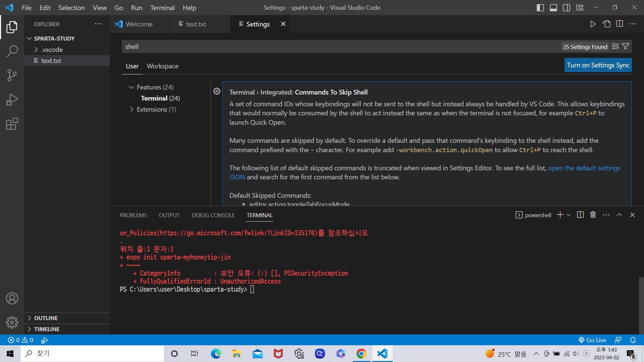The image size is (644, 362).
Task: Click the terminal vertical scrollbar
Action: click(x=641, y=305)
